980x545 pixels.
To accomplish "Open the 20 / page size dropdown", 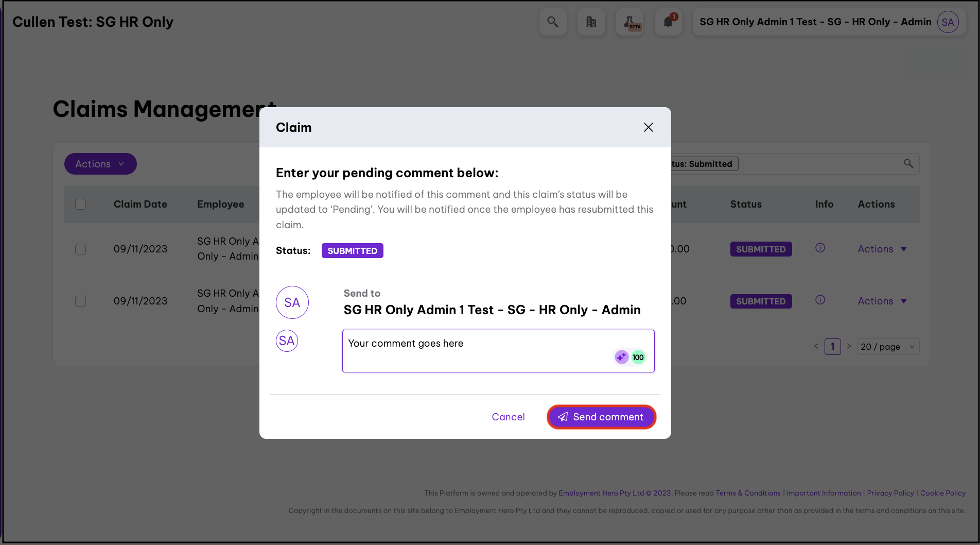I will [888, 347].
